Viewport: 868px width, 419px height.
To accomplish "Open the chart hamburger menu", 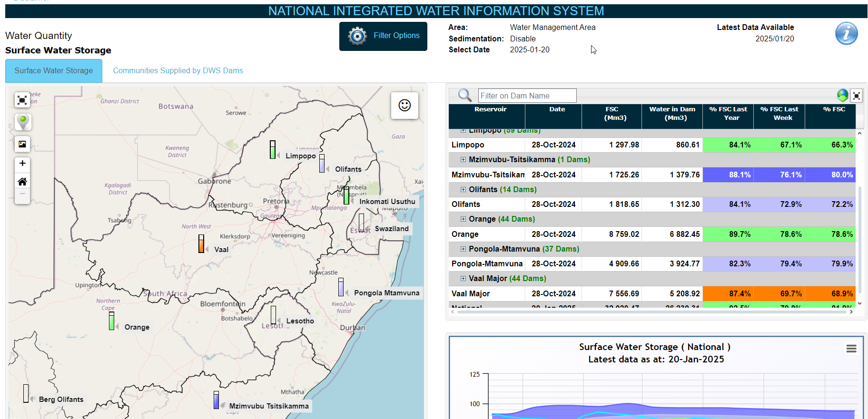I will (x=851, y=349).
